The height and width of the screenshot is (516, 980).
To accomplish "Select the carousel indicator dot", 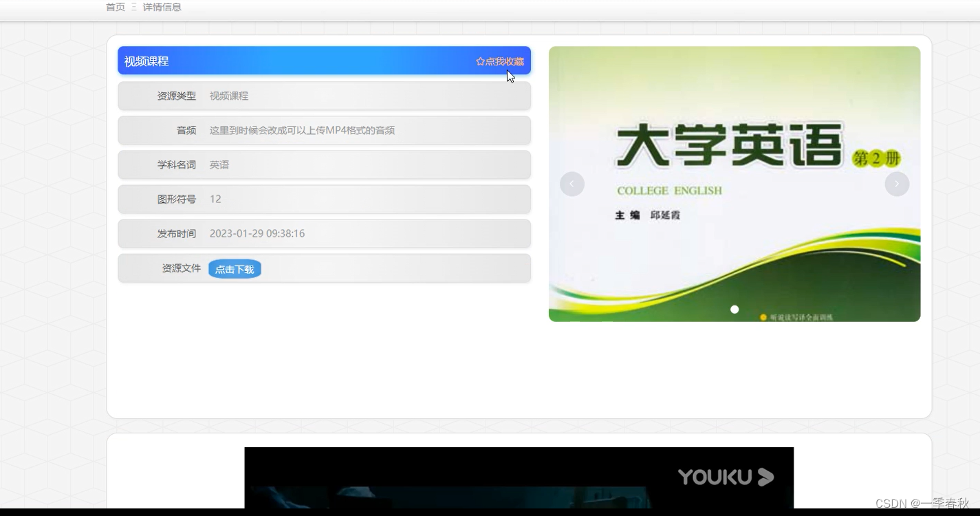I will tap(734, 310).
